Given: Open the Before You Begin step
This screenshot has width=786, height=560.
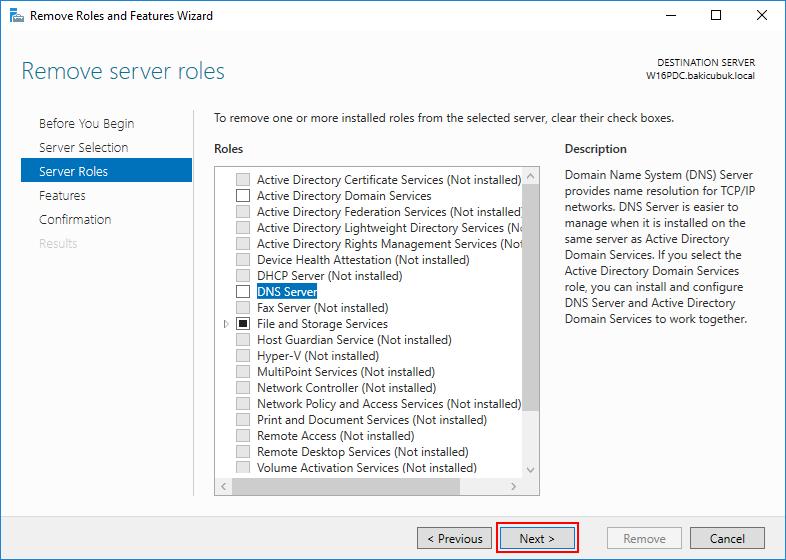Looking at the screenshot, I should (87, 123).
